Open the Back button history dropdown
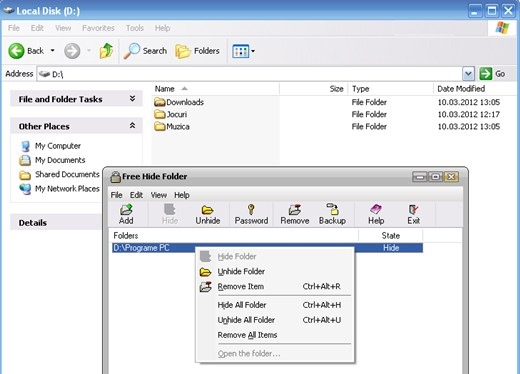 (52, 51)
